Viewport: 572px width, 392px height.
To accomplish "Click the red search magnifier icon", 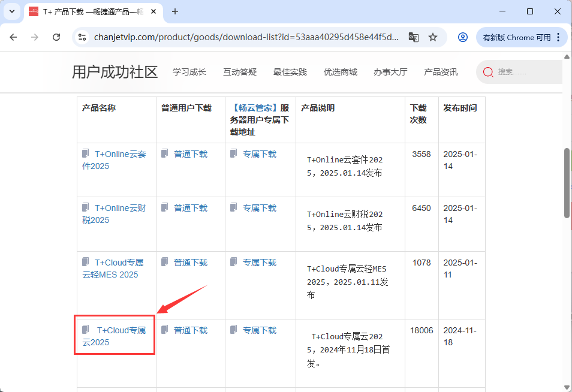I will (x=488, y=72).
